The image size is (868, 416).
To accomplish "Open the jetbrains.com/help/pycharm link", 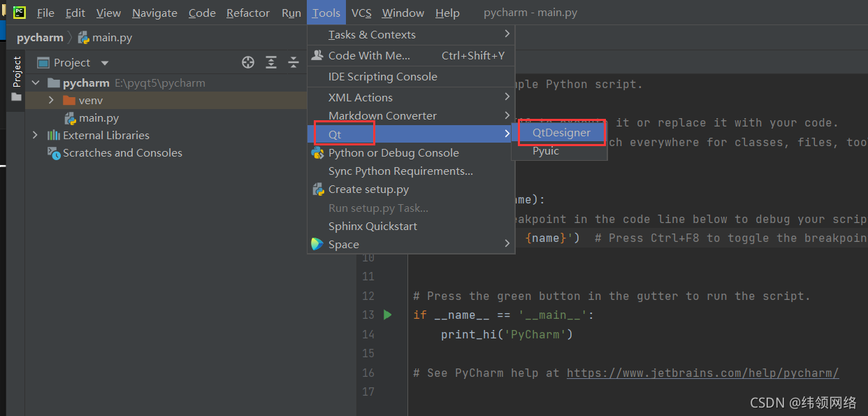I will pos(702,373).
